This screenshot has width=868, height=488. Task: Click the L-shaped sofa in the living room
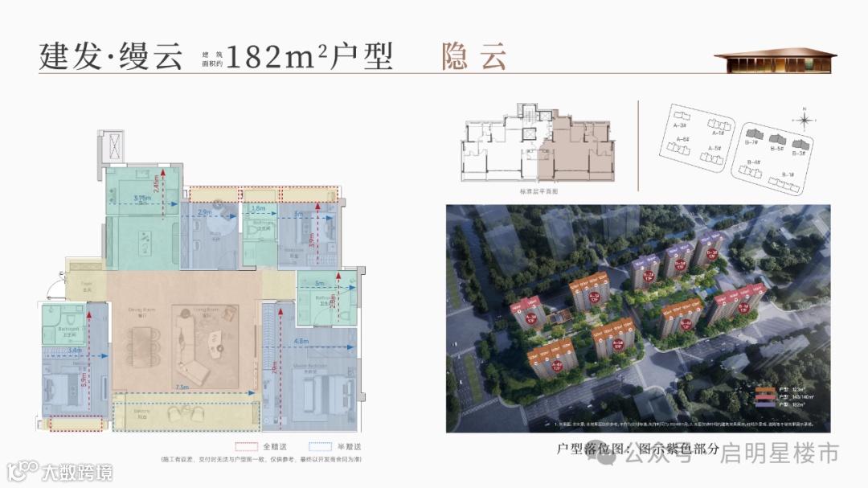tap(191, 349)
